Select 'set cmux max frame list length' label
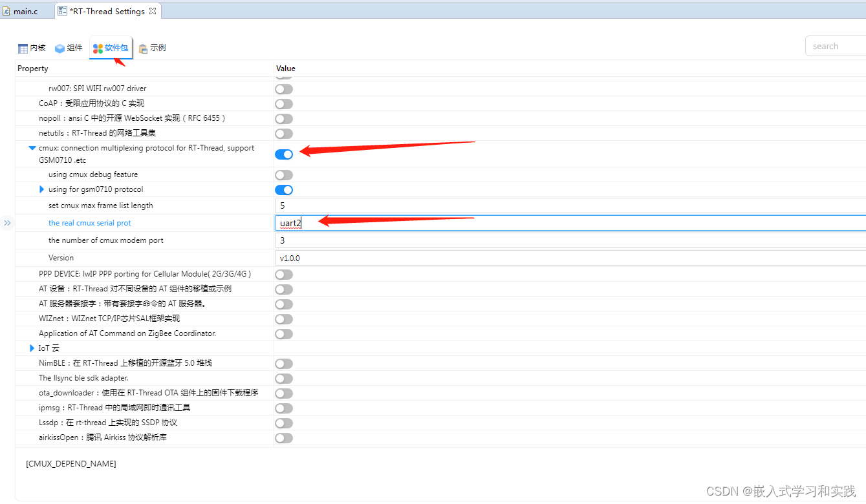The height and width of the screenshot is (504, 866). (x=101, y=205)
